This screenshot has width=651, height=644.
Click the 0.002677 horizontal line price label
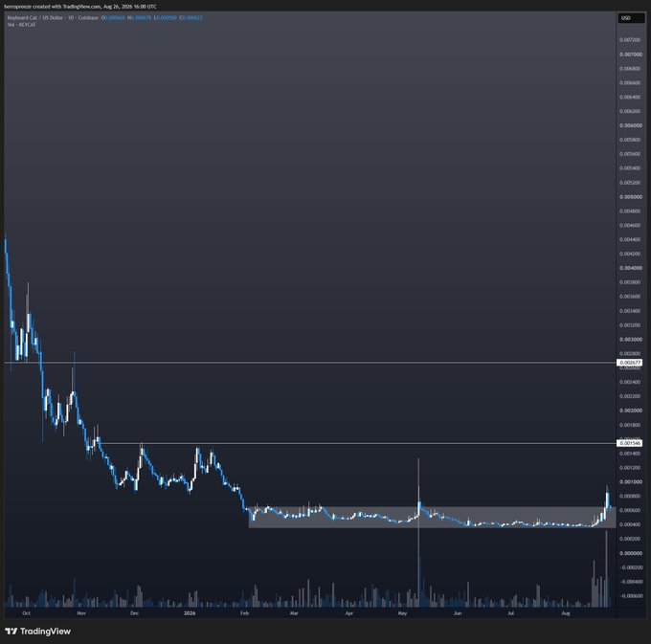630,363
